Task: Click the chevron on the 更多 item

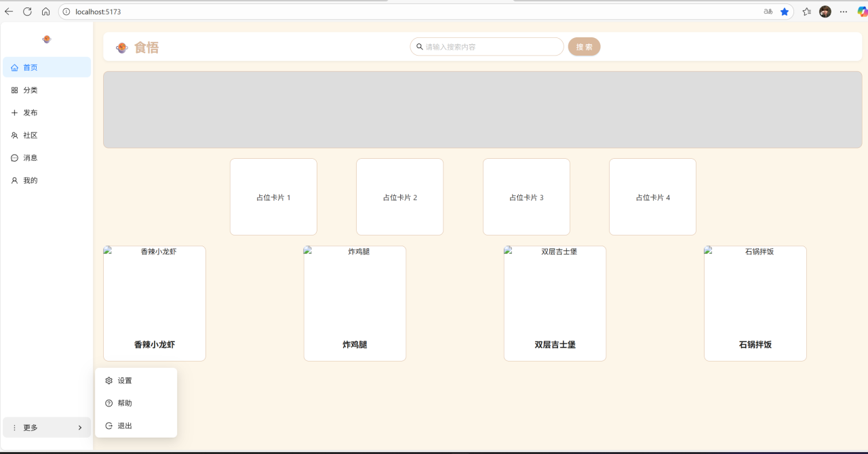Action: pos(80,428)
